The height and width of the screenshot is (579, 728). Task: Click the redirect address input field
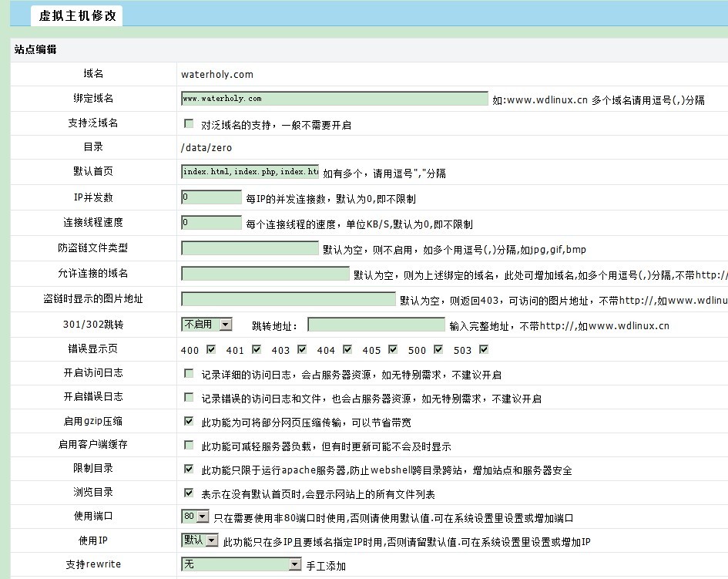point(376,325)
